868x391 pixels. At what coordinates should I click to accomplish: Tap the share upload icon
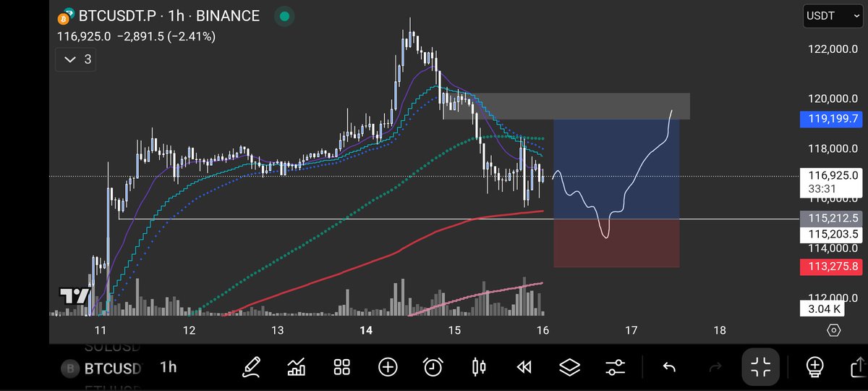pyautogui.click(x=859, y=367)
